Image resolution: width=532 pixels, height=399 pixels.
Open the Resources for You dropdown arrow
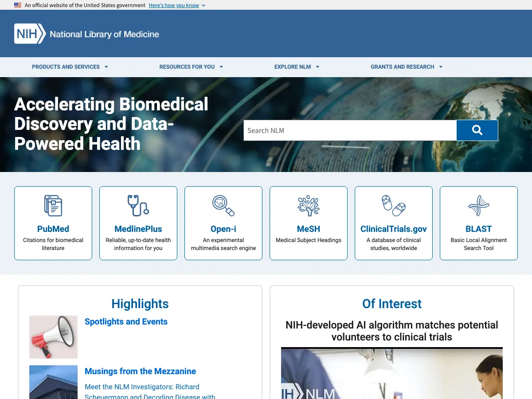pos(221,67)
